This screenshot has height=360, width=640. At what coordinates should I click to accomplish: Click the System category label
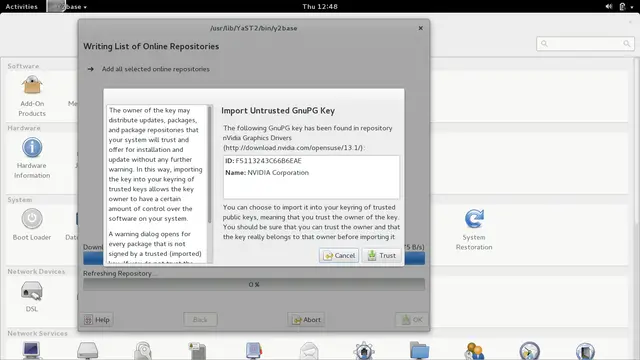(20, 200)
